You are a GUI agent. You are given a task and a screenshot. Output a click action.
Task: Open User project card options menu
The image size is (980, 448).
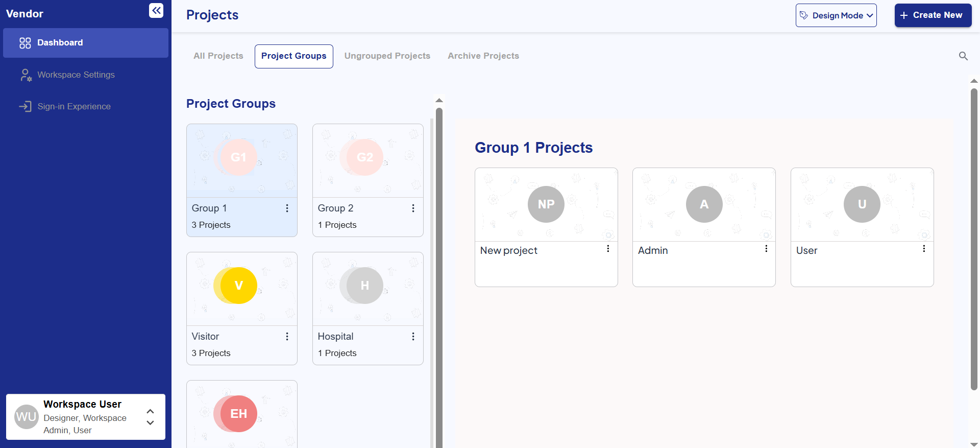pyautogui.click(x=924, y=249)
